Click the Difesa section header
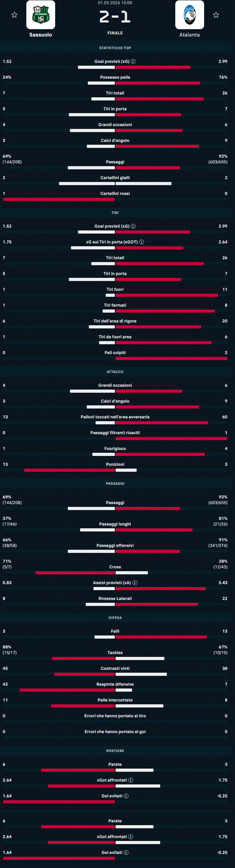The height and width of the screenshot is (868, 235). (x=115, y=618)
